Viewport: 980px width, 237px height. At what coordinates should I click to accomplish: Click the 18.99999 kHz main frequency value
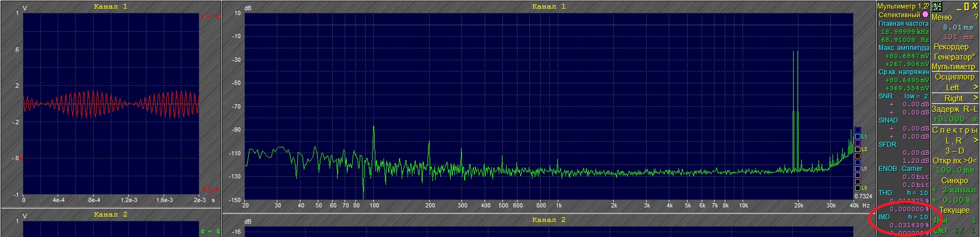[x=905, y=32]
